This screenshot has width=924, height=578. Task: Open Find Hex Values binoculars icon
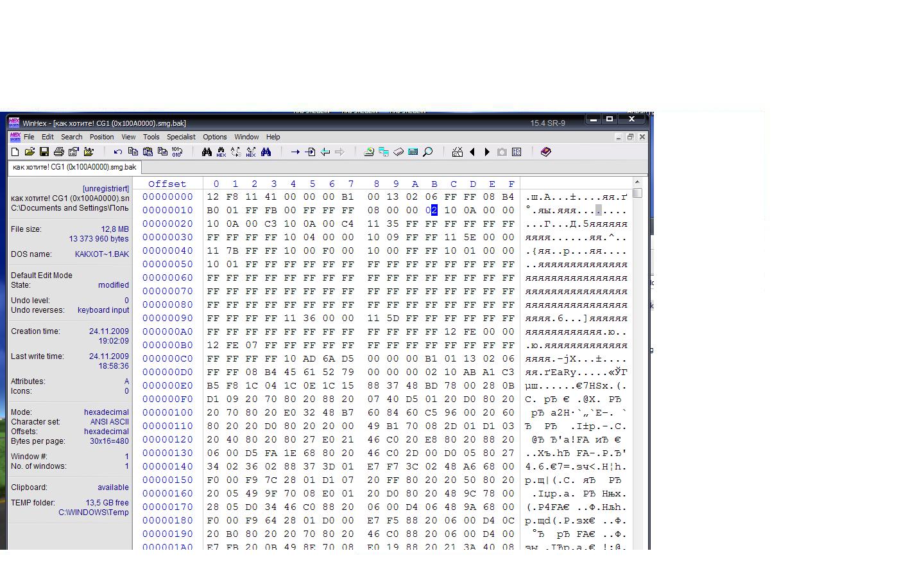pos(221,152)
